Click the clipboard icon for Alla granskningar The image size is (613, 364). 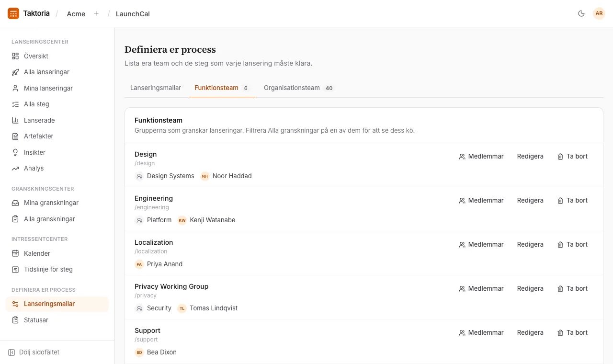(x=15, y=219)
